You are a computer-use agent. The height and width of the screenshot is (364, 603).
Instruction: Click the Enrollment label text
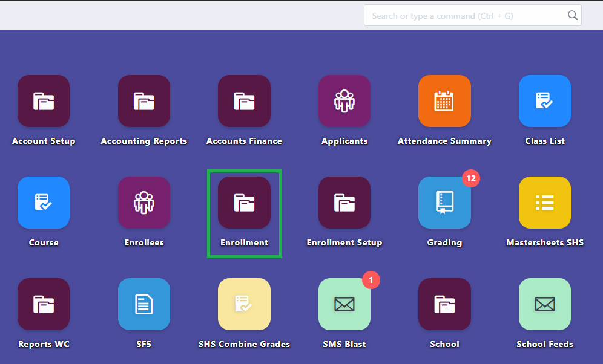click(x=244, y=242)
